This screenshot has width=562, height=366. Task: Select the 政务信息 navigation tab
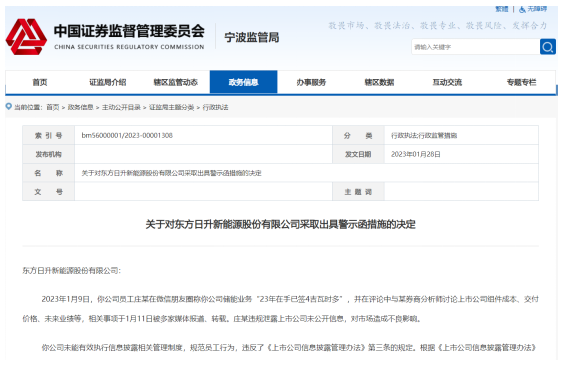click(243, 82)
